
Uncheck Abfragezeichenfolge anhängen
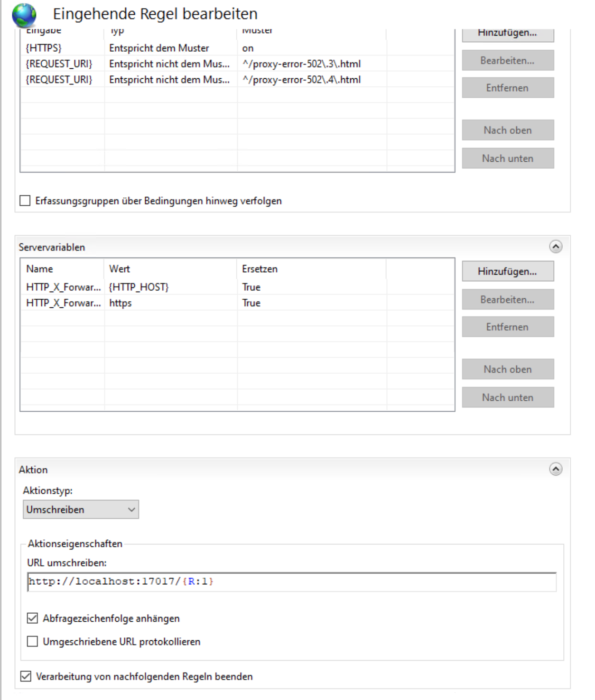32,618
